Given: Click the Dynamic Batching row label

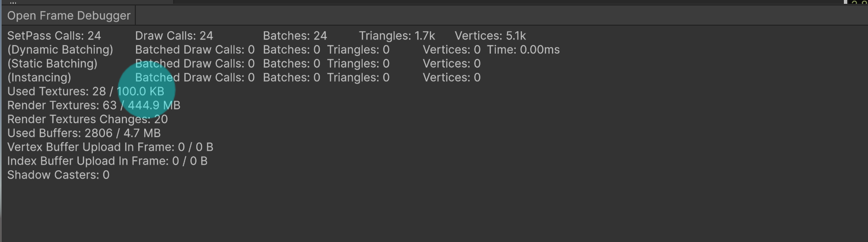Looking at the screenshot, I should [x=60, y=50].
